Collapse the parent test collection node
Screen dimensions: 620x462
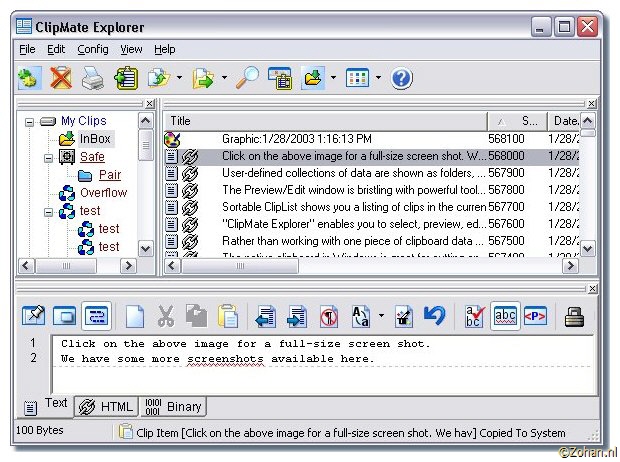[48, 212]
